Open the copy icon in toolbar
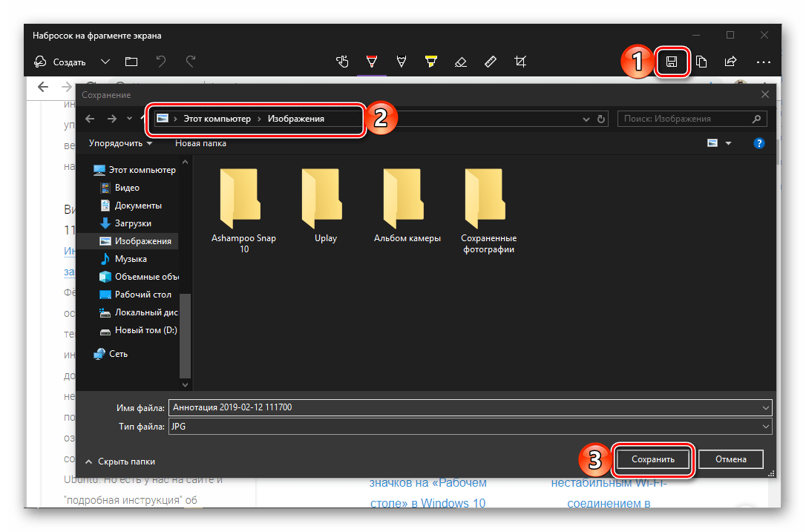Image resolution: width=806 pixels, height=532 pixels. tap(701, 62)
